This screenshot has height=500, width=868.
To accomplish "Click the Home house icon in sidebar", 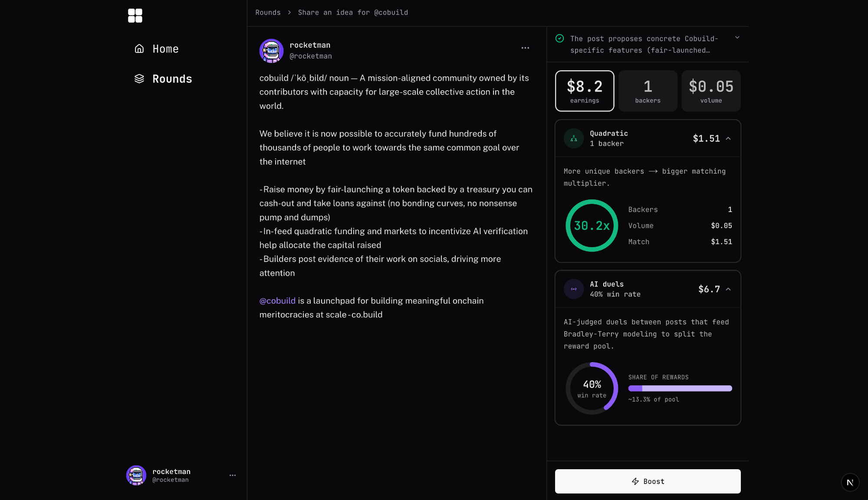I will (139, 49).
